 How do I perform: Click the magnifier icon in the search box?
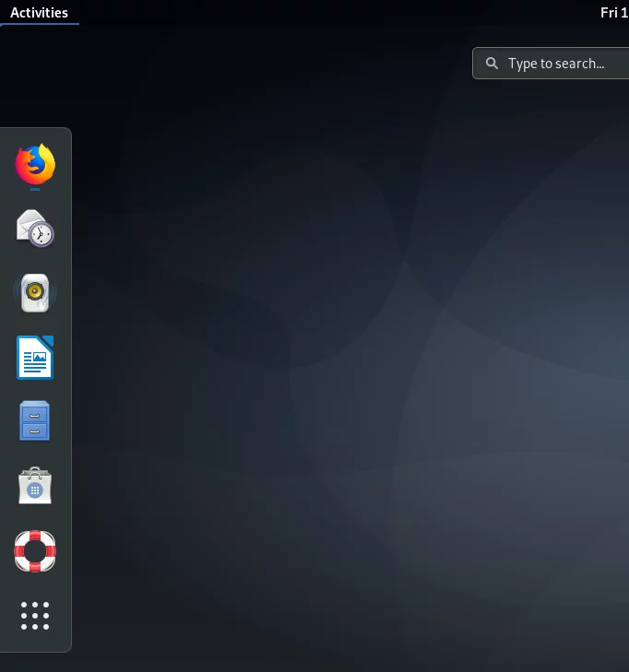tap(492, 64)
